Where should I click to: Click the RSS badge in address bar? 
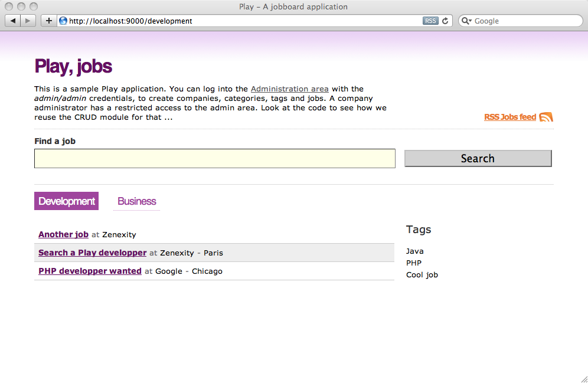[430, 21]
